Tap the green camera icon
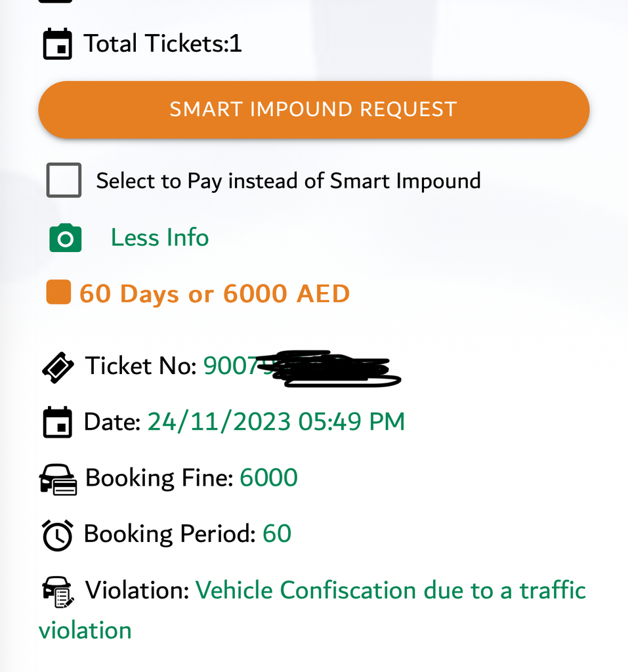The height and width of the screenshot is (672, 628). pos(65,238)
